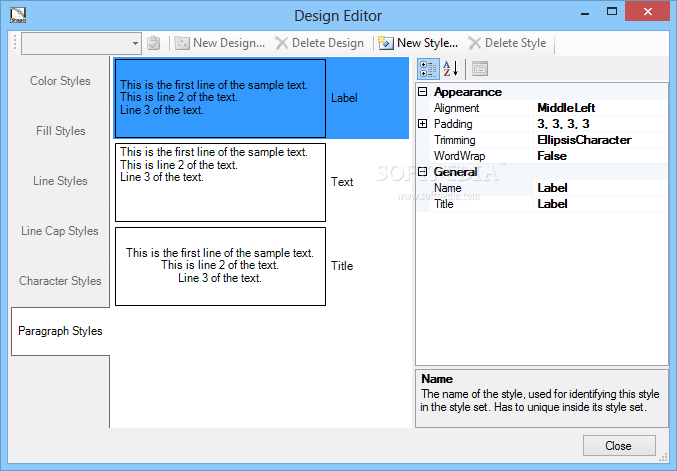677x471 pixels.
Task: Click the Design Editor application icon in title bar
Action: pos(18,15)
